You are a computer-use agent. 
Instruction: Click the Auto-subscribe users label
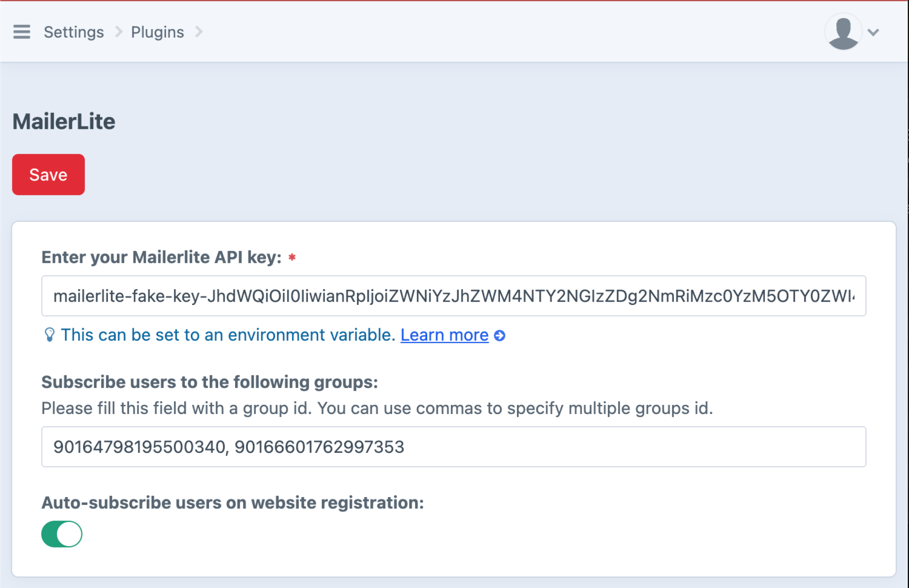coord(233,503)
